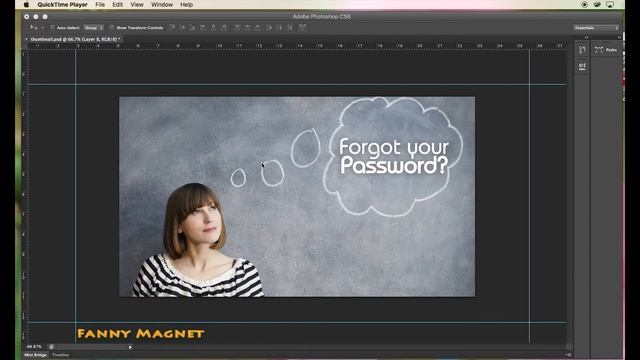Click the Distribute right edges icon
This screenshot has height=360, width=640.
289,28
